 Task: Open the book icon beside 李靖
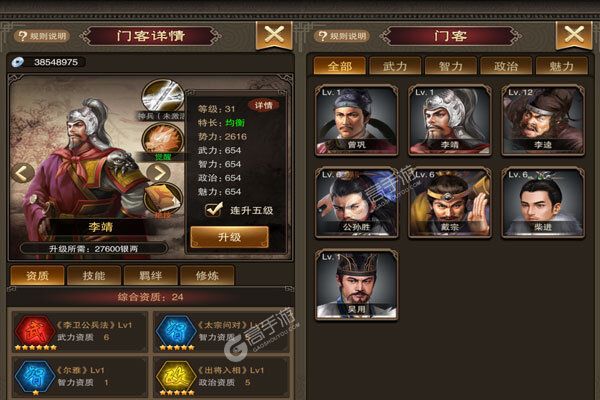point(163,199)
